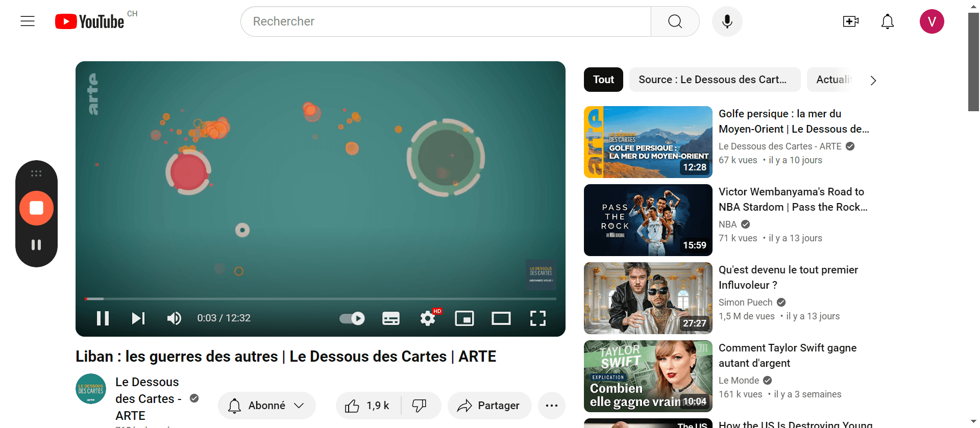This screenshot has height=428, width=980.
Task: Open player settings gear
Action: coord(428,318)
